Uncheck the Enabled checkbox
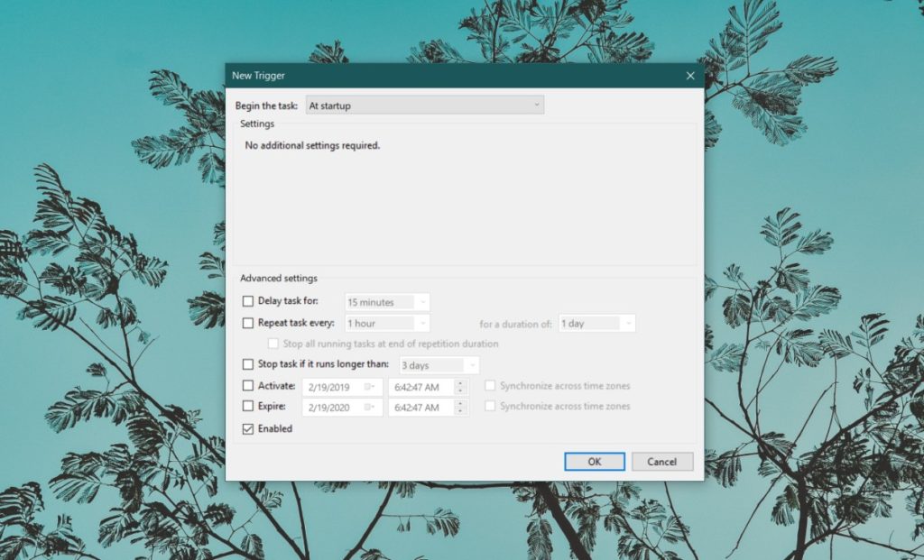The width and height of the screenshot is (924, 560). pyautogui.click(x=249, y=428)
